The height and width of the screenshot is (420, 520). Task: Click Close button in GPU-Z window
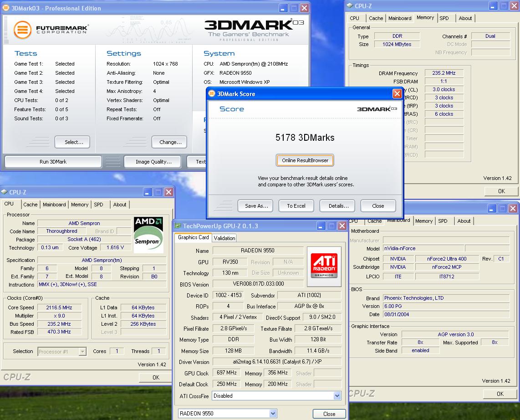(x=329, y=414)
